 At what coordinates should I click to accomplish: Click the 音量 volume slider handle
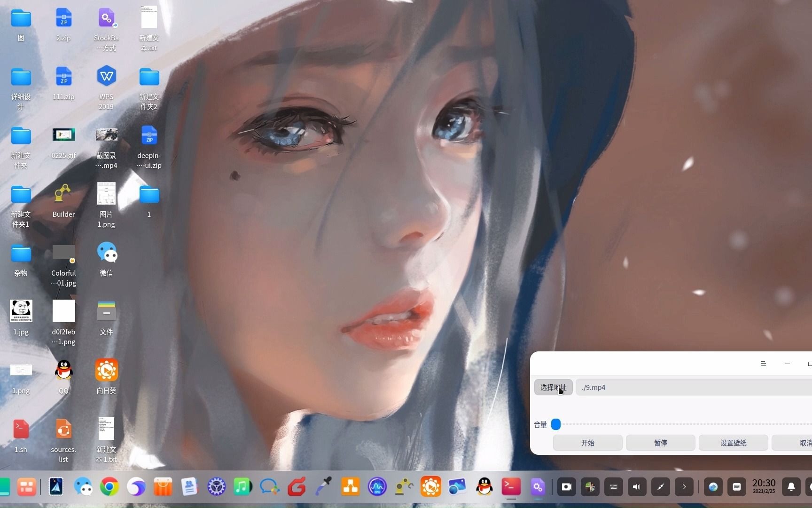(x=556, y=424)
